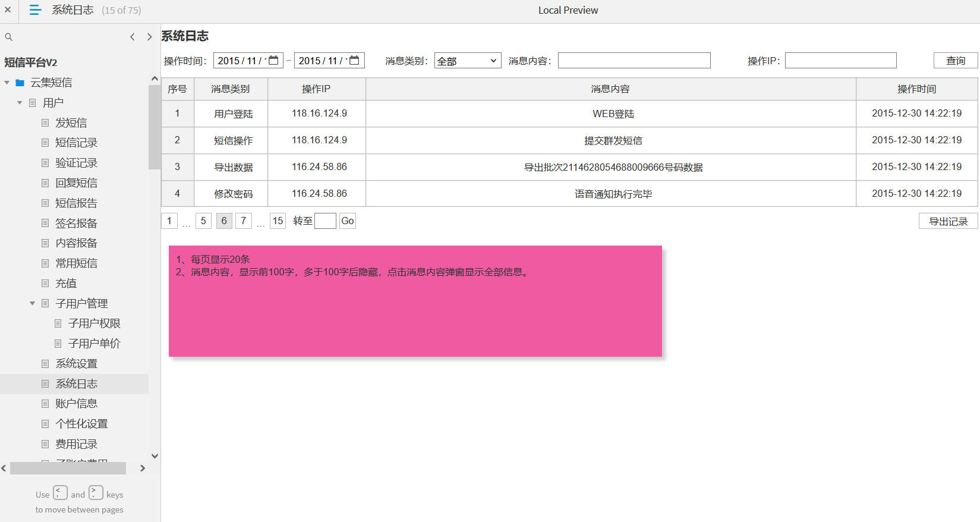The width and height of the screenshot is (980, 522).
Task: Click page icon beside 内容报备
Action: pyautogui.click(x=45, y=243)
